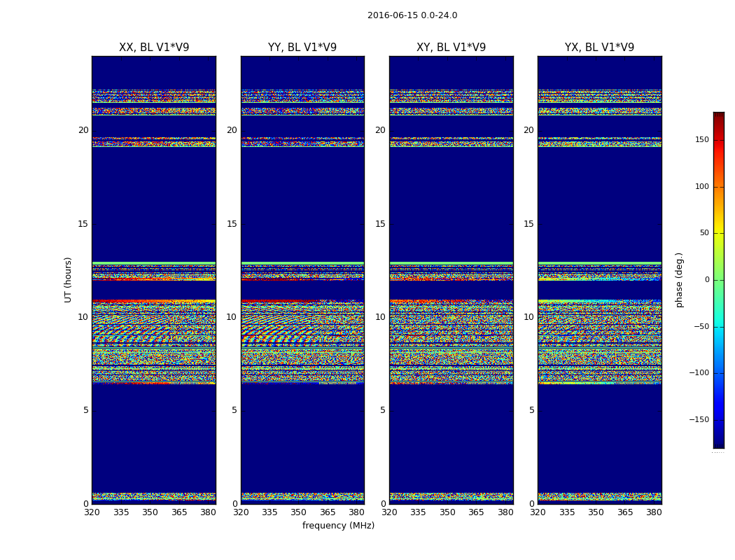Click the frequency (MHz) x-axis label
The image size is (735, 560).
tap(338, 525)
